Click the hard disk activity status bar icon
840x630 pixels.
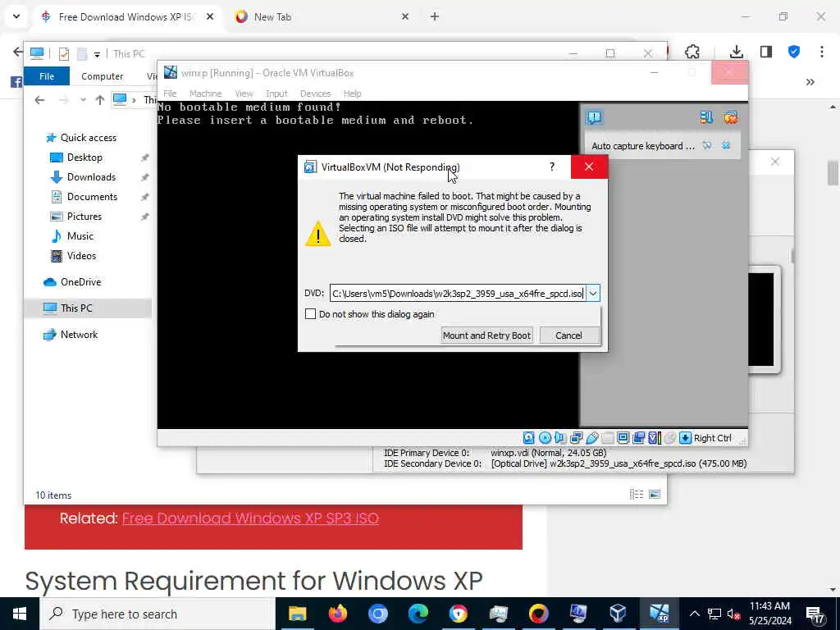(529, 438)
